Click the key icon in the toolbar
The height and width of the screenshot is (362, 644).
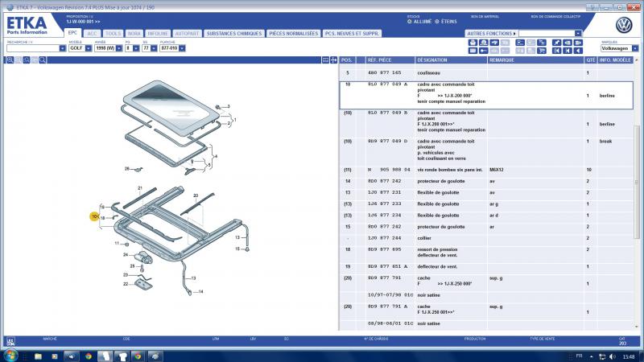pos(484,51)
